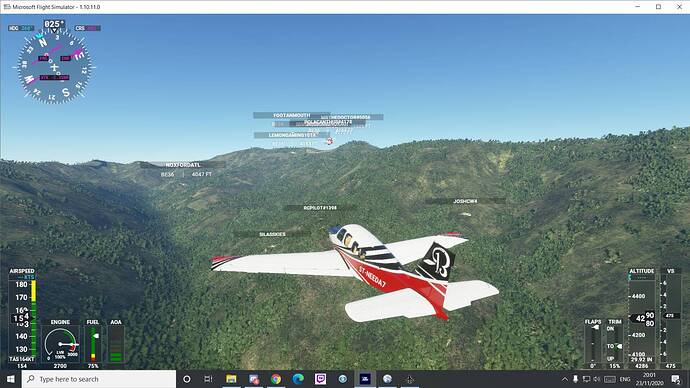
Task: Select the RCPILOT#1208 player nametag
Action: click(x=320, y=207)
